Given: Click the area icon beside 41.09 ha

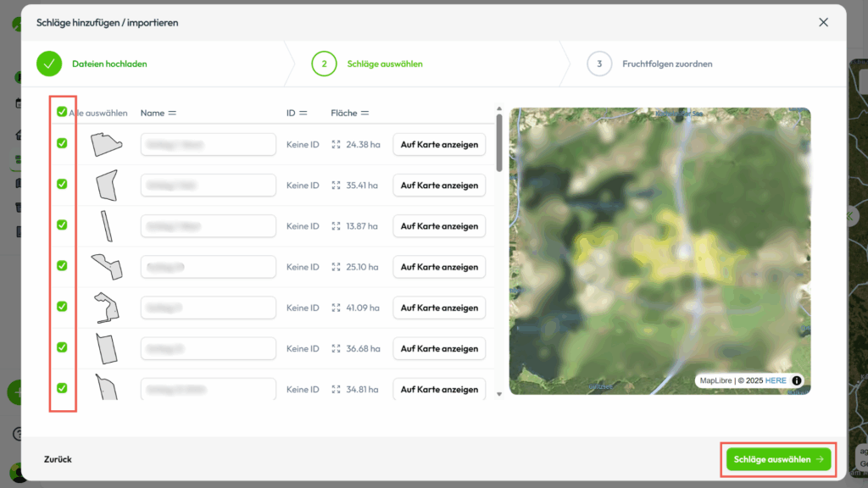Looking at the screenshot, I should click(337, 308).
